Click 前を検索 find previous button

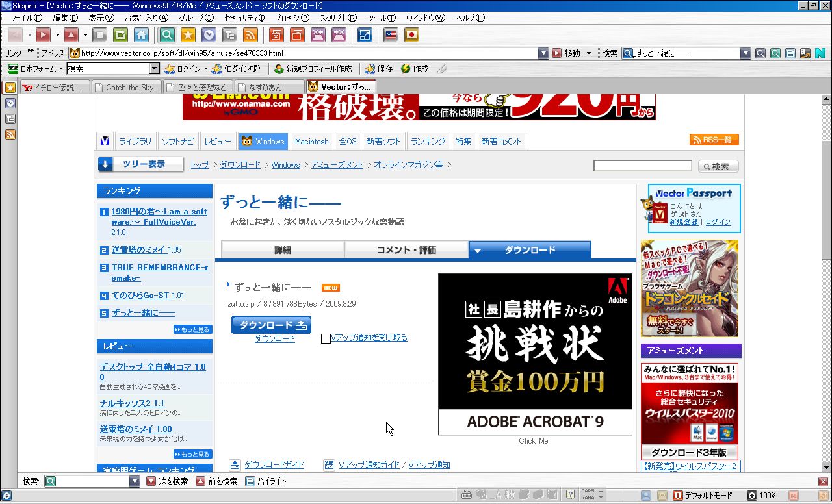[x=216, y=481]
